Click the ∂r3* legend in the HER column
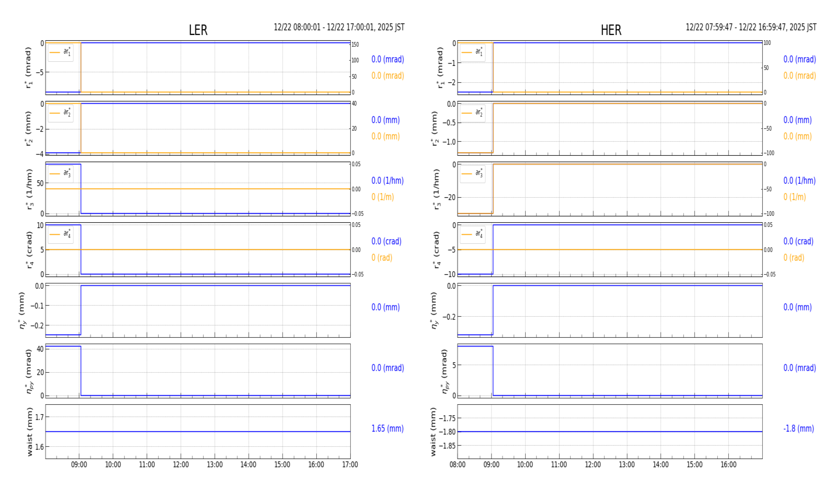 pyautogui.click(x=472, y=174)
